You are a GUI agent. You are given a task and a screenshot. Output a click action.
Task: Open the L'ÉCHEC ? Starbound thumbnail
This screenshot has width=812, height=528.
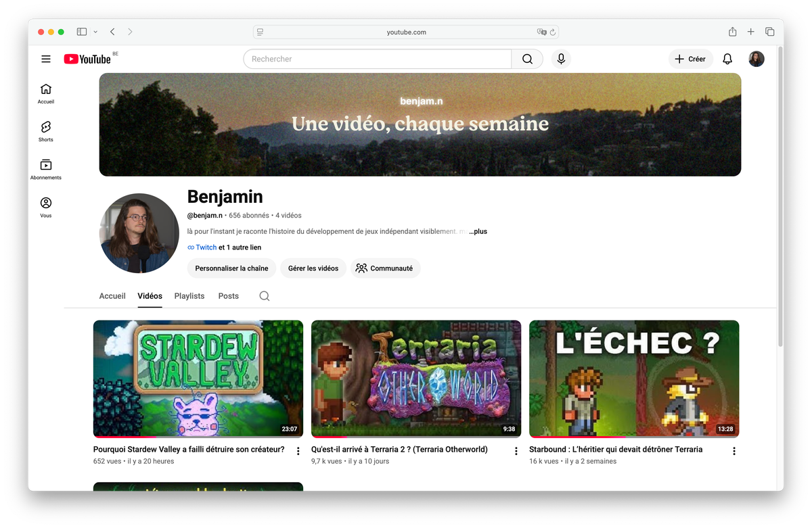coord(634,379)
